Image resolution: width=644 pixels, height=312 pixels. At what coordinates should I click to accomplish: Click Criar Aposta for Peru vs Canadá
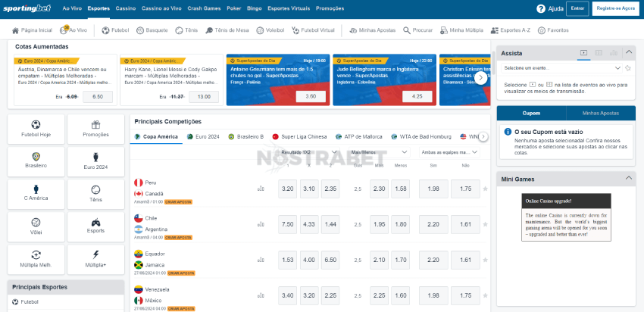[x=178, y=202]
